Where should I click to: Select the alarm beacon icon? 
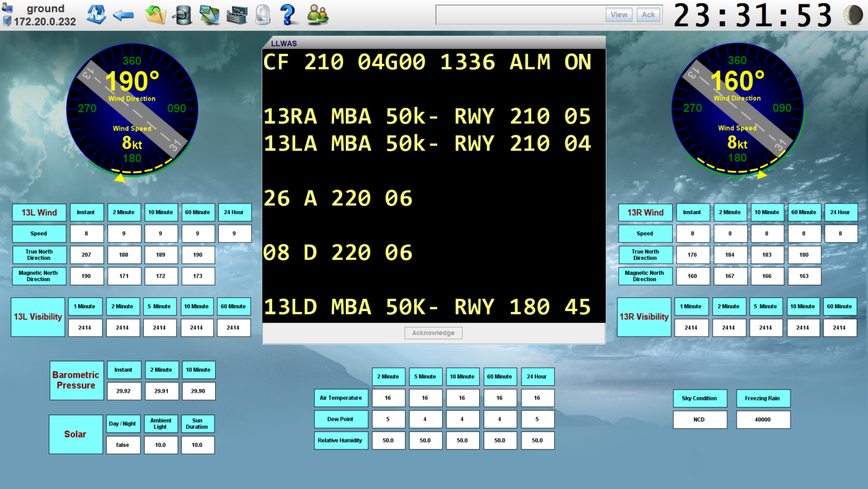click(263, 14)
